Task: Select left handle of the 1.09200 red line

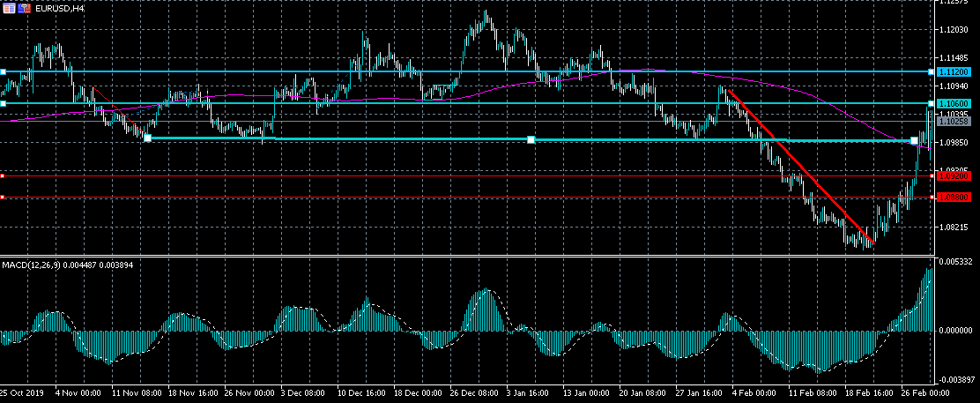Action: tap(2, 176)
